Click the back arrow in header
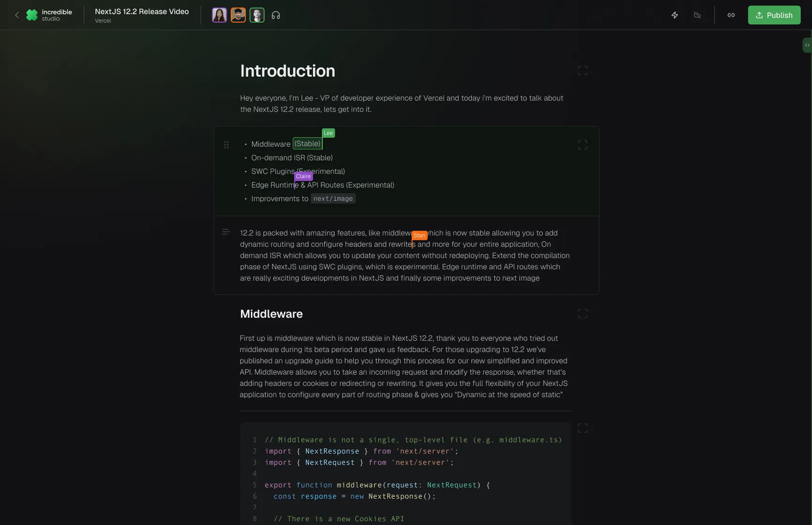 click(x=17, y=15)
